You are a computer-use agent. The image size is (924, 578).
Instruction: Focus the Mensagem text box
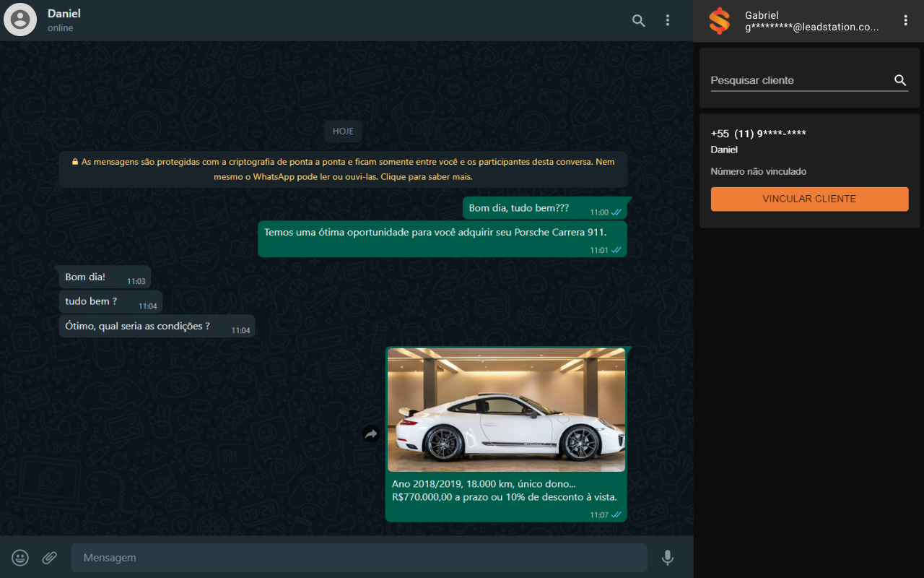pos(359,558)
